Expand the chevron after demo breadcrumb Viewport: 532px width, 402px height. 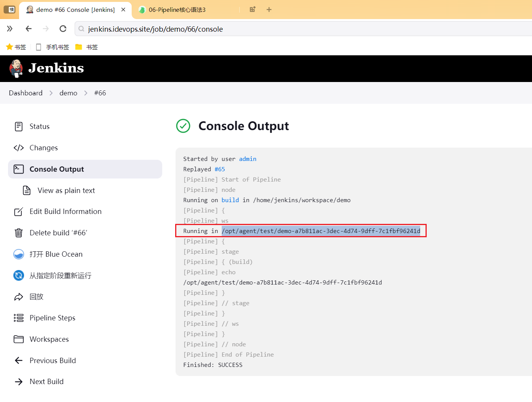click(x=86, y=93)
